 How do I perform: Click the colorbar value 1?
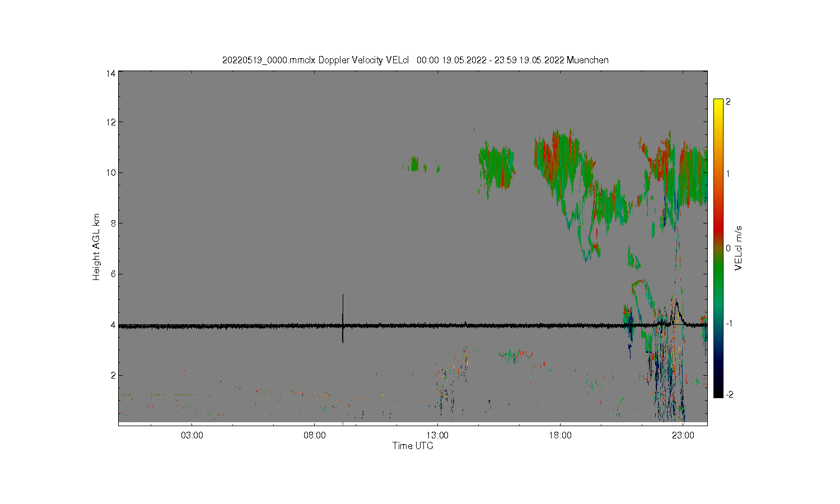point(728,174)
